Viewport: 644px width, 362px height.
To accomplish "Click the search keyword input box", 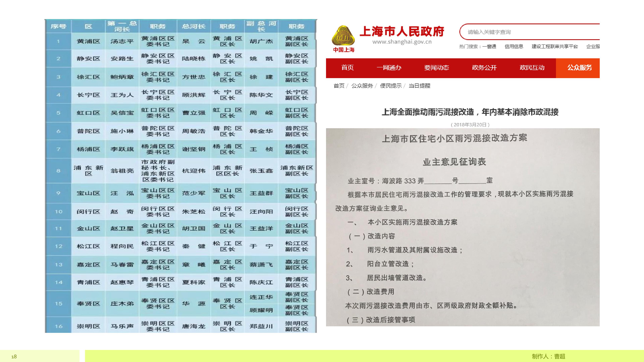I will (529, 32).
